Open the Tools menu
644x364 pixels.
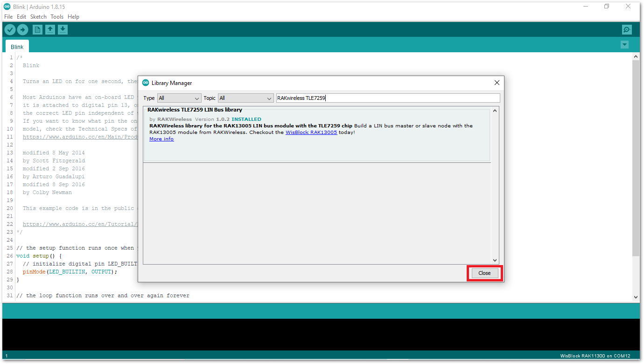pyautogui.click(x=57, y=17)
